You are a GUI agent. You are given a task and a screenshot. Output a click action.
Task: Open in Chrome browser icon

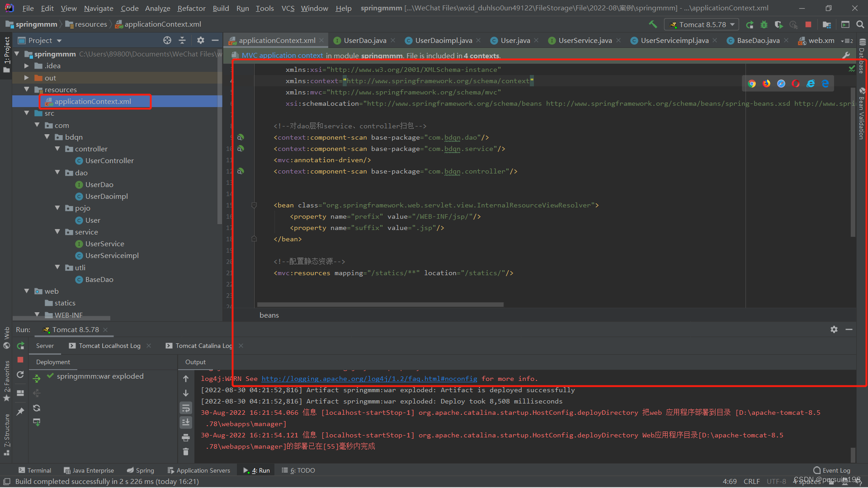click(752, 84)
